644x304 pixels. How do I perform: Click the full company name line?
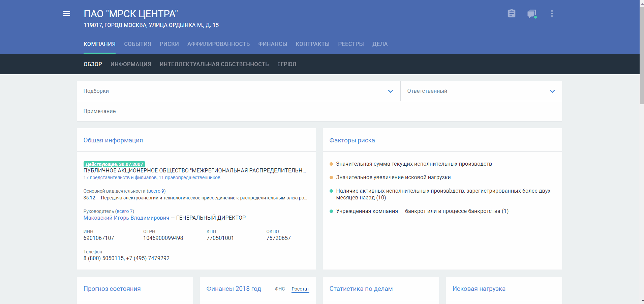[x=195, y=171]
